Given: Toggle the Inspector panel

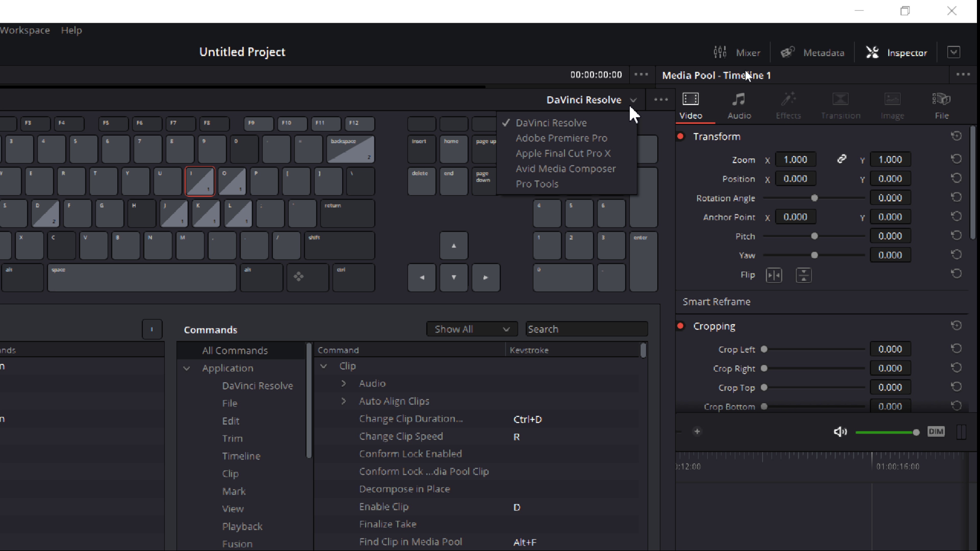Looking at the screenshot, I should 896,53.
